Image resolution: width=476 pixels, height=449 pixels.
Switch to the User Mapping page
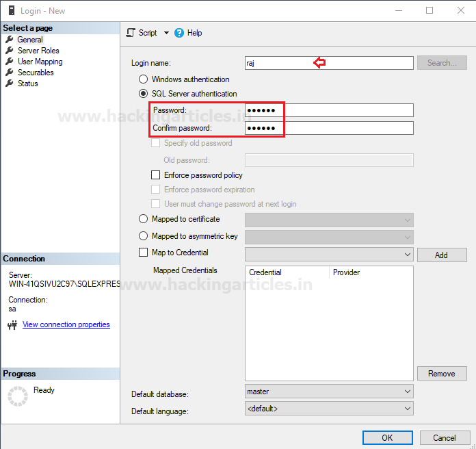click(x=40, y=62)
